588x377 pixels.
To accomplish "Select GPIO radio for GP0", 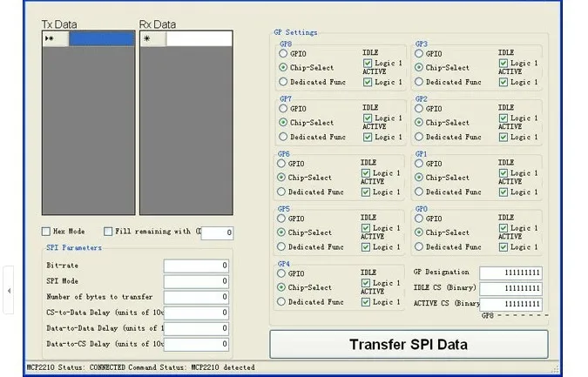I will coord(419,219).
